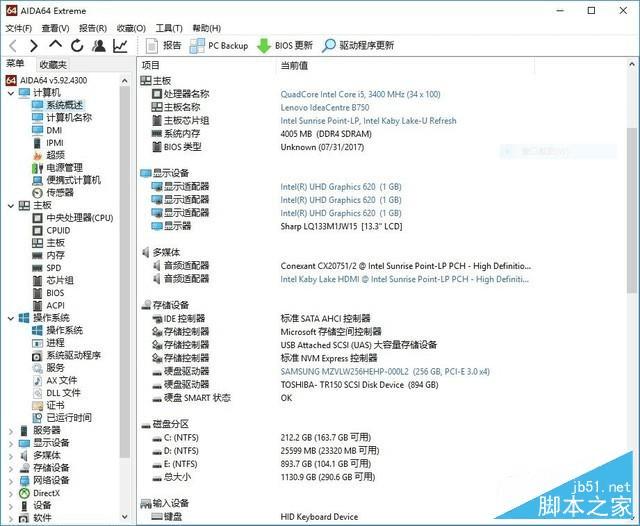Click the Refresh toolbar icon
This screenshot has width=640, height=526.
click(77, 45)
